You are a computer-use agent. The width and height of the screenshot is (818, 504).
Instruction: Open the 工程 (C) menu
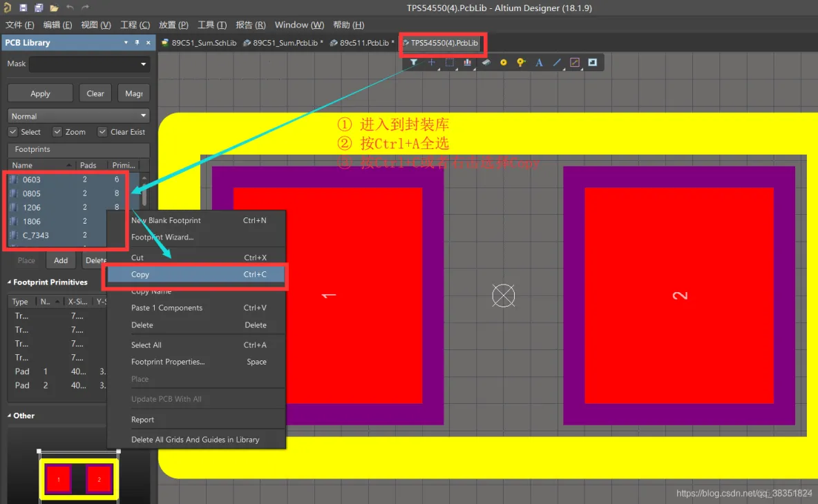click(135, 25)
